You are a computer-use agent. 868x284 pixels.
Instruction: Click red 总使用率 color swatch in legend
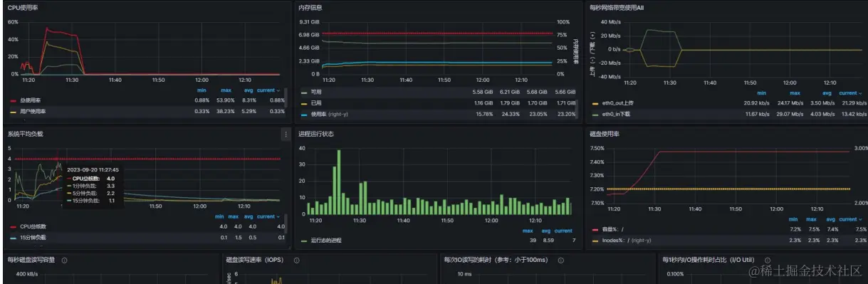tap(13, 101)
